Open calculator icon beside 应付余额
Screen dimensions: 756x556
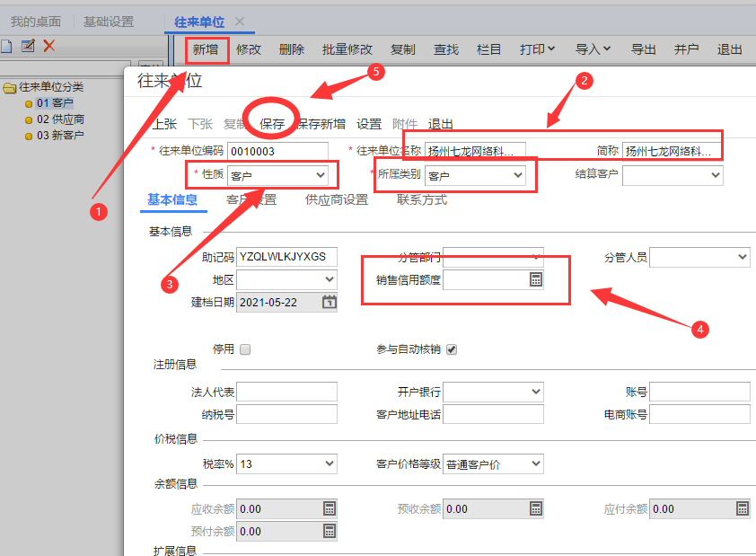pyautogui.click(x=743, y=508)
